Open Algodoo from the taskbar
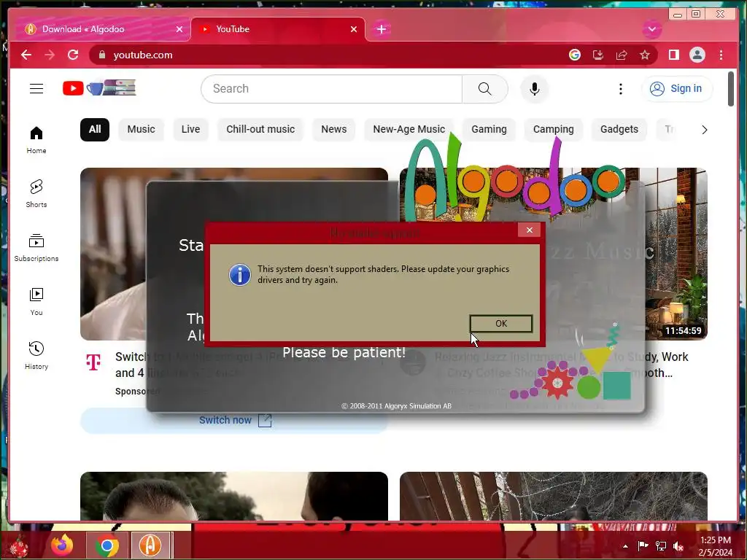Screen dimensions: 747x560 pos(150,545)
